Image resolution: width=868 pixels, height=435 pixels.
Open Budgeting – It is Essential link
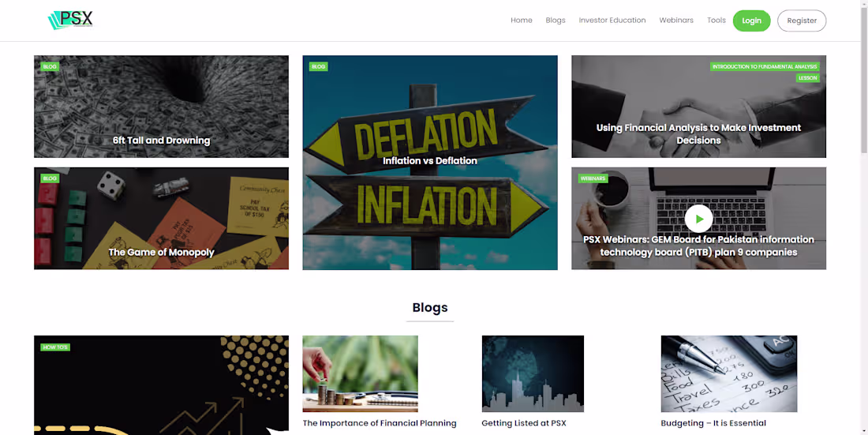click(713, 423)
